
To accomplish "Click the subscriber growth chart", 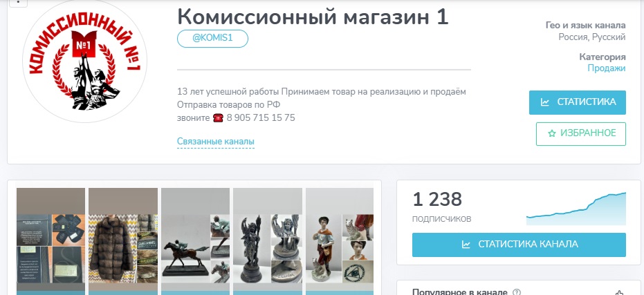I will tap(576, 209).
